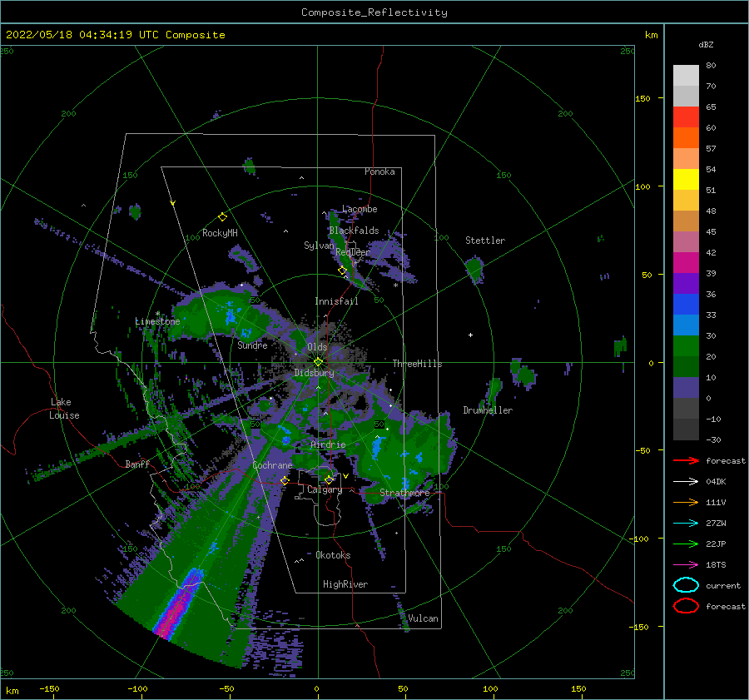Click the orange 111V arrow icon
Screen dimensions: 749x700
[x=686, y=502]
